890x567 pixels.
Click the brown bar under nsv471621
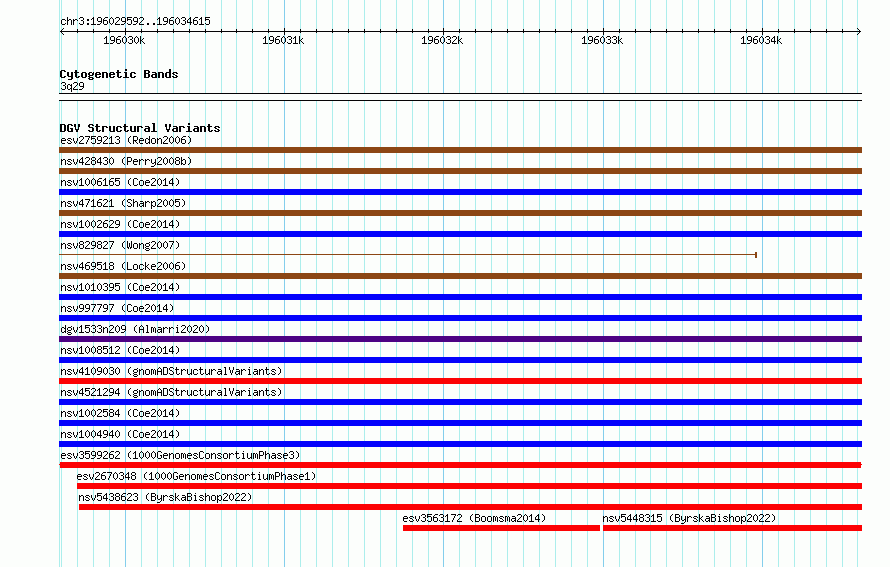pyautogui.click(x=460, y=213)
